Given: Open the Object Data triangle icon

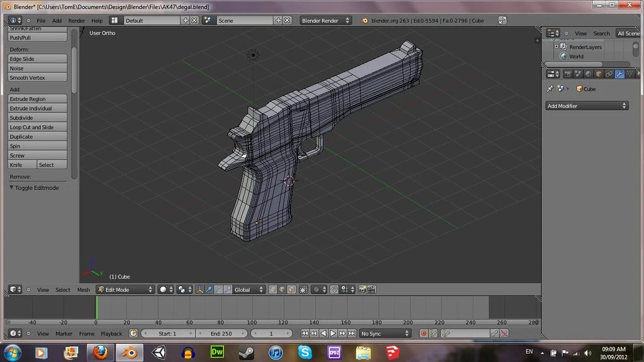Looking at the screenshot, I should 630,74.
